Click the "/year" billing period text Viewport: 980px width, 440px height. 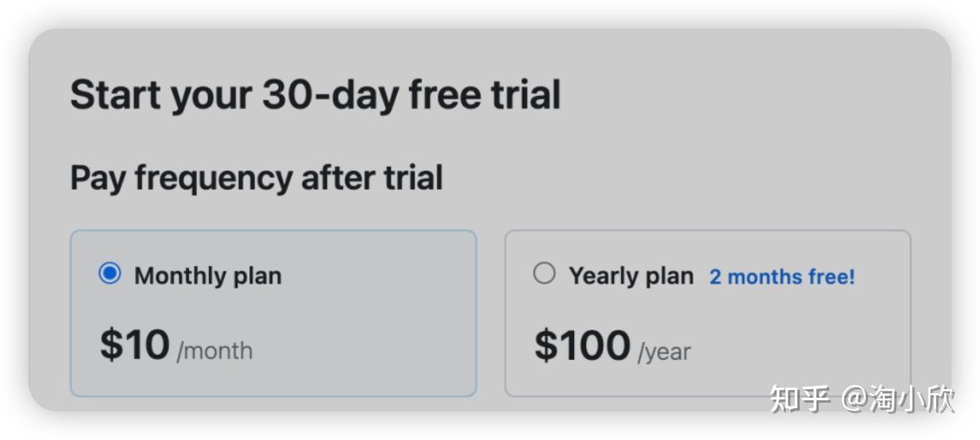click(664, 351)
